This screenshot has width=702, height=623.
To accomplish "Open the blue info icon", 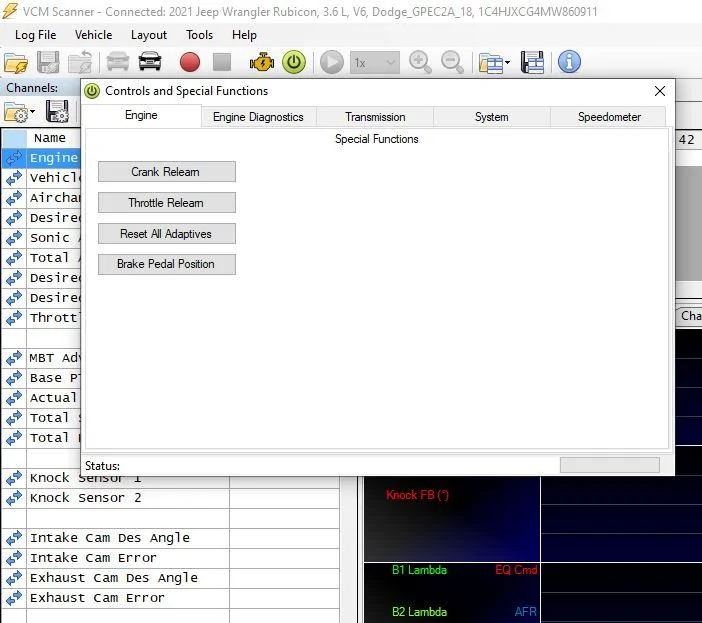I will 569,62.
